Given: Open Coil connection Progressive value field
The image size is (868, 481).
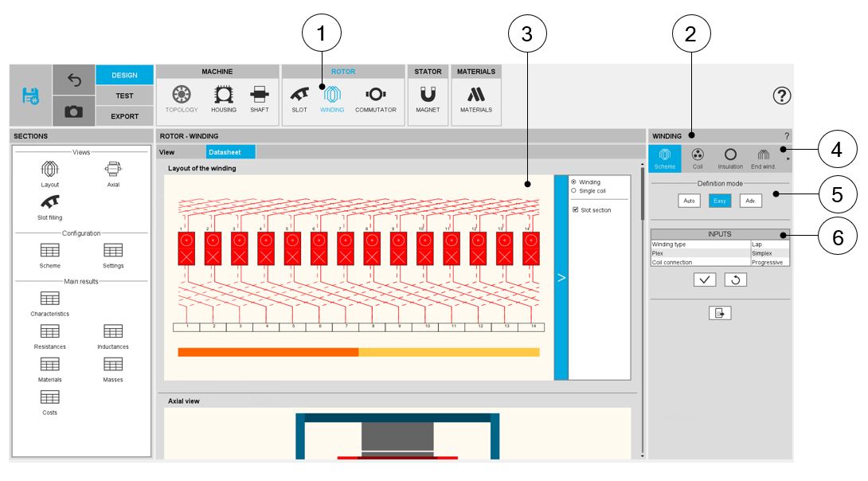Looking at the screenshot, I should [x=770, y=262].
